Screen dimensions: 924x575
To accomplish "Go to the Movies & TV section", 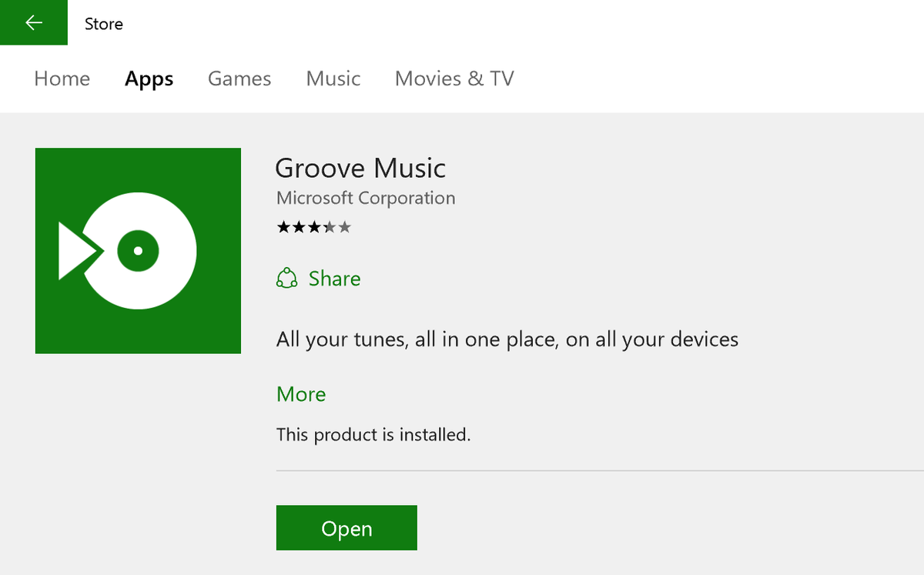I will [454, 79].
